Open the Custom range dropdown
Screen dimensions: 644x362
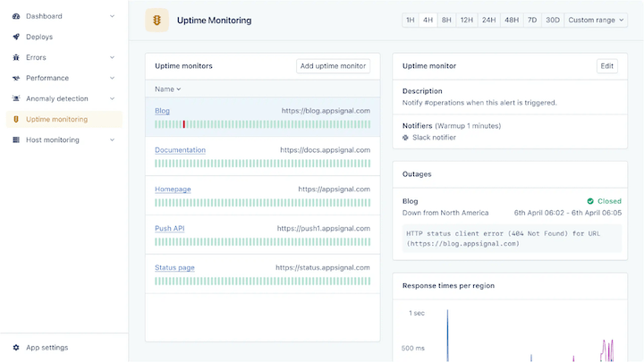pos(596,20)
